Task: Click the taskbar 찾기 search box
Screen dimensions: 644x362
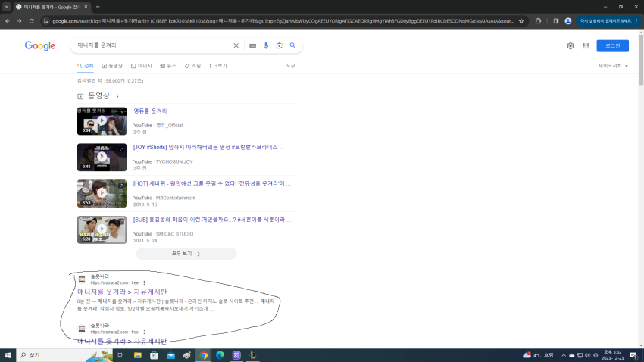Action: click(64, 355)
